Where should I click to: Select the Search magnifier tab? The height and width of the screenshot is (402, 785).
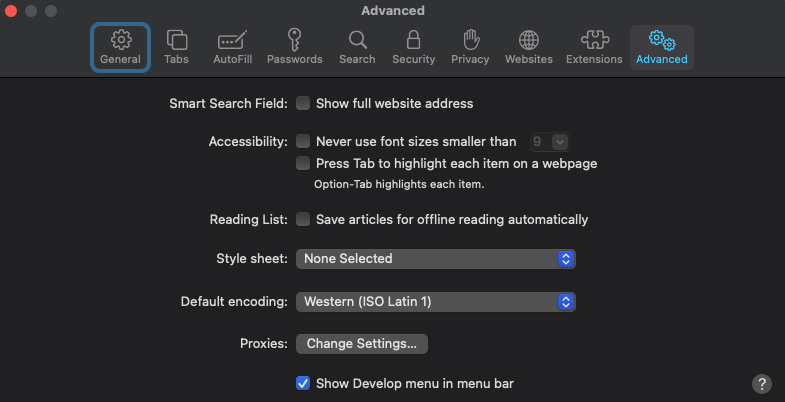point(357,48)
